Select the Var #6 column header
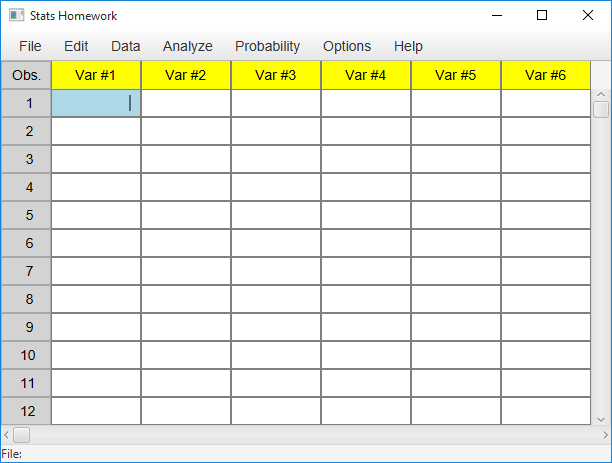612x463 pixels. [x=546, y=75]
